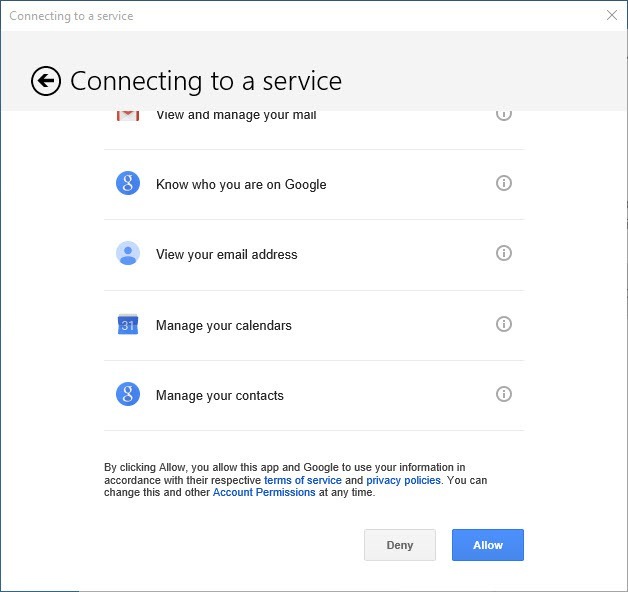Click the back arrow icon
This screenshot has height=592, width=628.
(46, 81)
